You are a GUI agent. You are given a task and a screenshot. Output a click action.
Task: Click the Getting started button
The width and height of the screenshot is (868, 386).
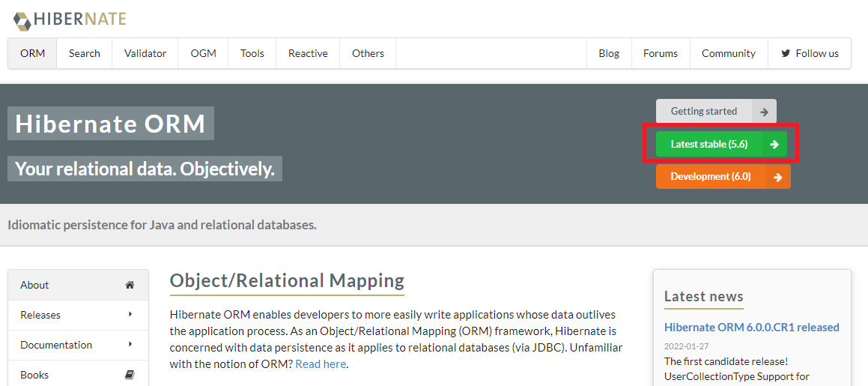point(716,112)
